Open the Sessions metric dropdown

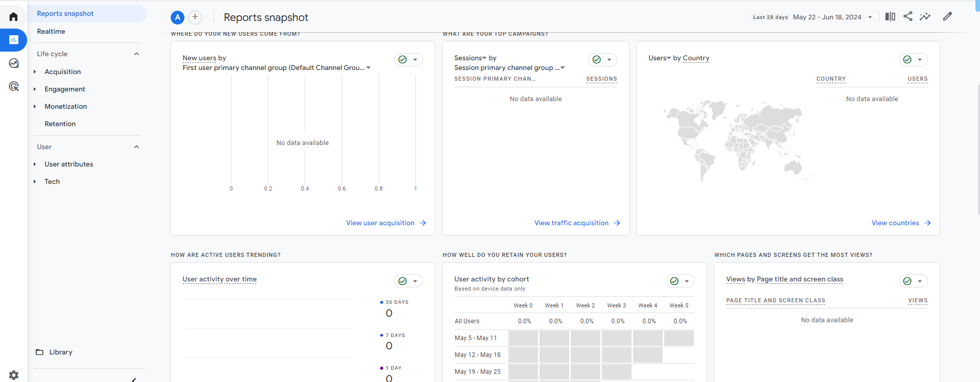479,58
